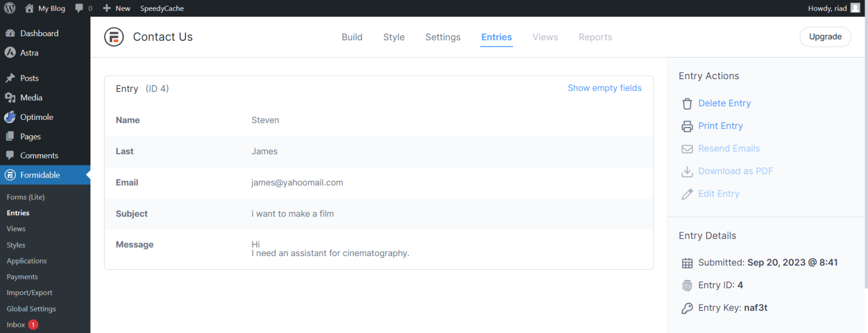Open the Formidable menu in the sidebar

pyautogui.click(x=40, y=175)
